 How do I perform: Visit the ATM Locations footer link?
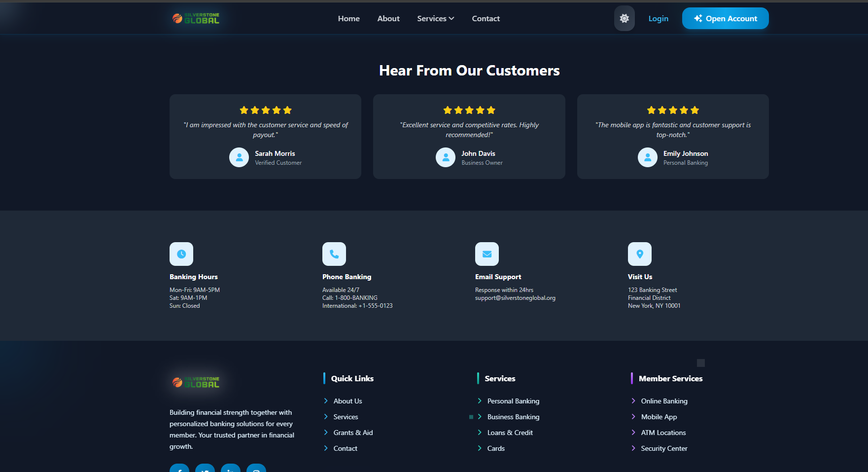tap(663, 433)
